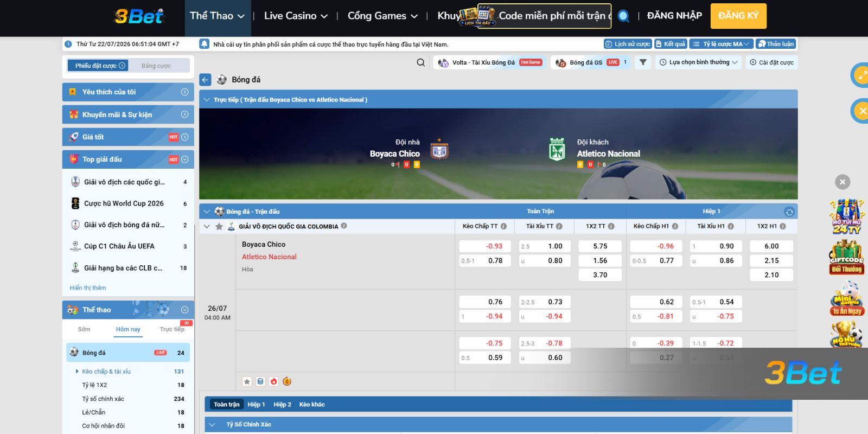868x434 pixels.
Task: Click the orange medal icon under match
Action: click(x=287, y=381)
